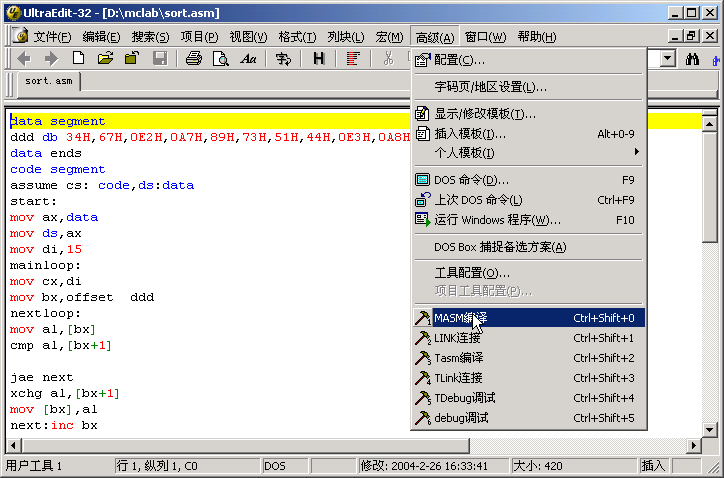Open the toolbar search combo box dropdown arrow
This screenshot has width=724, height=478.
coord(668,59)
